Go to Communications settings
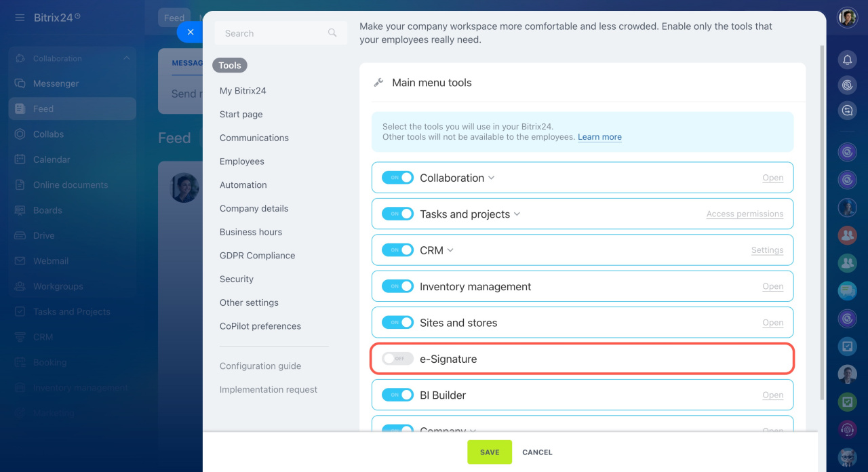Viewport: 868px width, 472px height. [x=254, y=138]
